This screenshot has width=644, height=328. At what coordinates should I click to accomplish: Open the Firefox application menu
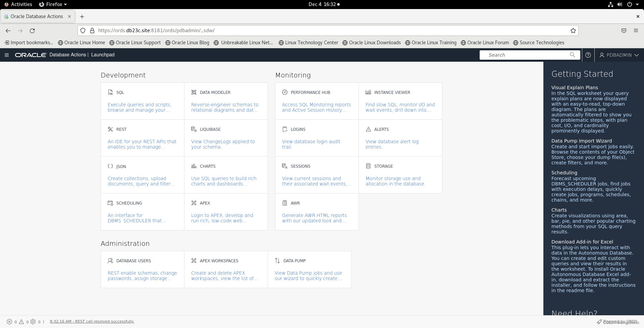(636, 30)
